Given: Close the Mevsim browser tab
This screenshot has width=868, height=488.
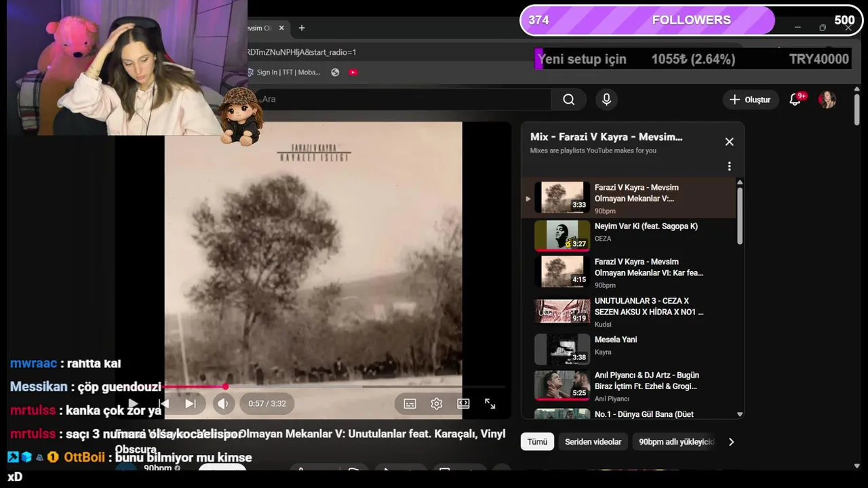Looking at the screenshot, I should (281, 28).
